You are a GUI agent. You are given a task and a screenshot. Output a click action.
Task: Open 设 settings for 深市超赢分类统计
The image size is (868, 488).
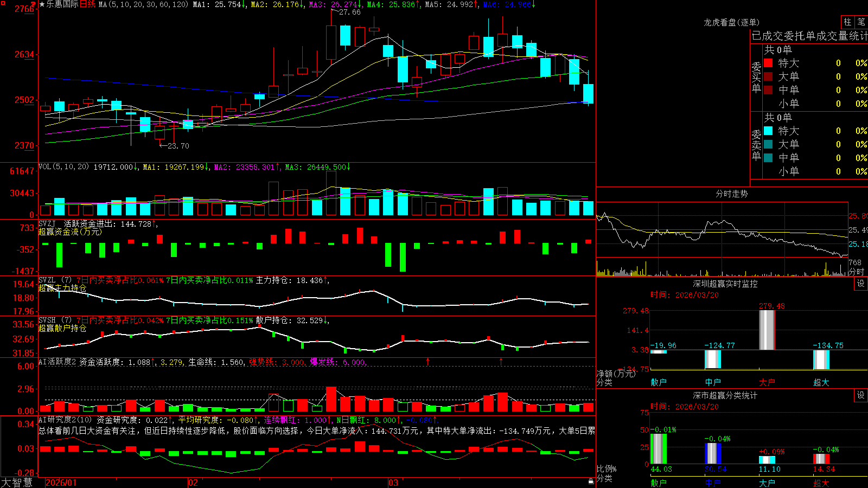(x=861, y=395)
